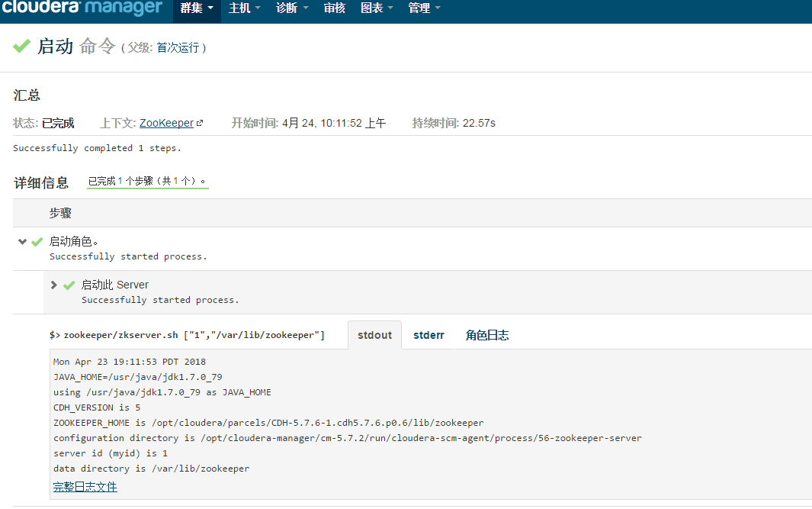
Task: Click the 'data directory is /var/lib/zookeeper' line
Action: 151,469
